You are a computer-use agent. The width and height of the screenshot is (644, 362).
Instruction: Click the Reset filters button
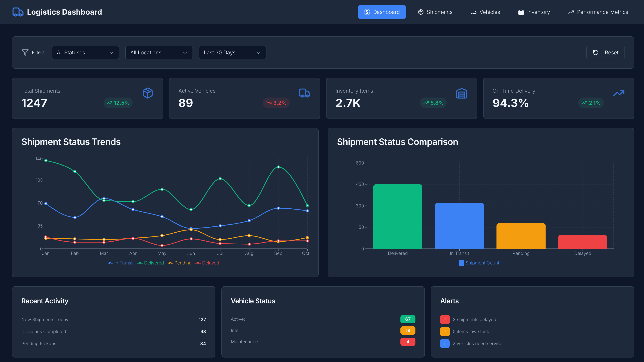point(606,53)
